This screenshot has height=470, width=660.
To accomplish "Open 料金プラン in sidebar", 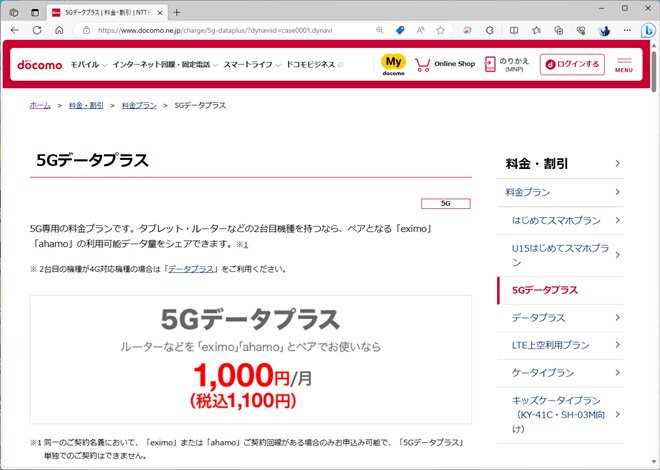I will pyautogui.click(x=560, y=192).
